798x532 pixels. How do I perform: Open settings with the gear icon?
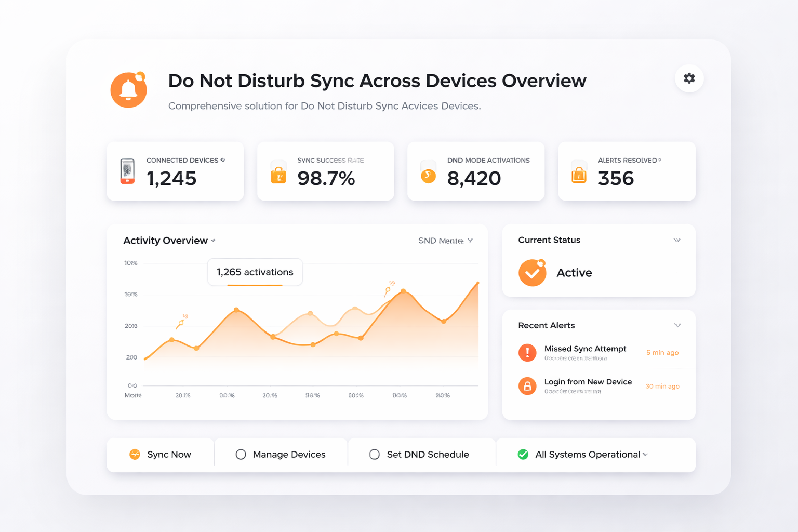pos(689,78)
